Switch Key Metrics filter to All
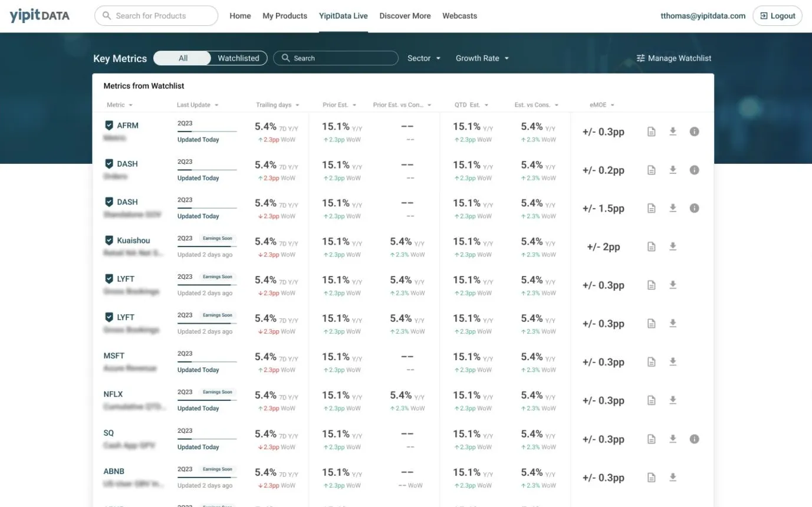812x507 pixels. [x=183, y=58]
